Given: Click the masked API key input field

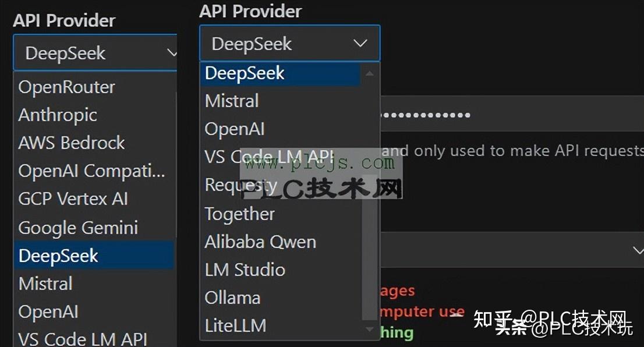Looking at the screenshot, I should pos(512,114).
